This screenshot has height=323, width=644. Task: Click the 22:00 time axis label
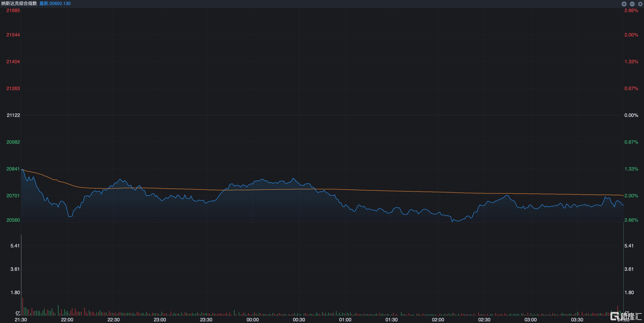pyautogui.click(x=67, y=320)
